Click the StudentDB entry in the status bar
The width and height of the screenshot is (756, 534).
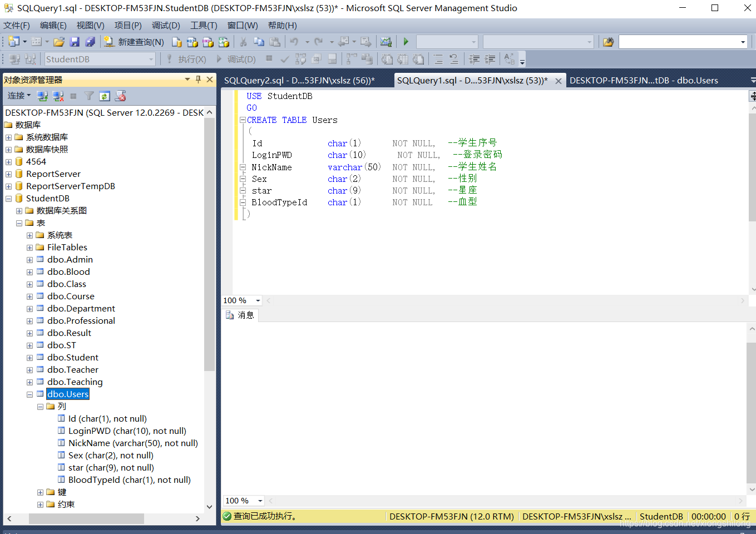click(661, 516)
